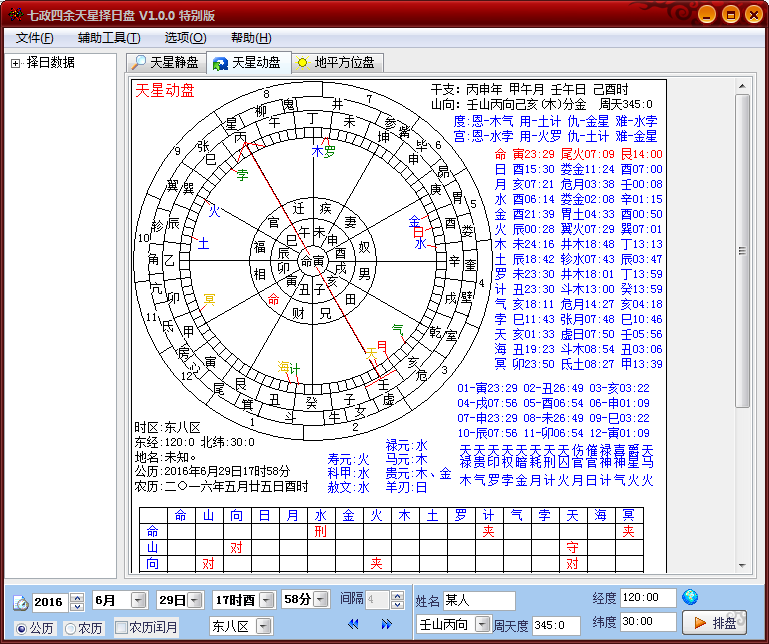Click the 日 酉15:30 planet row

(x=578, y=169)
